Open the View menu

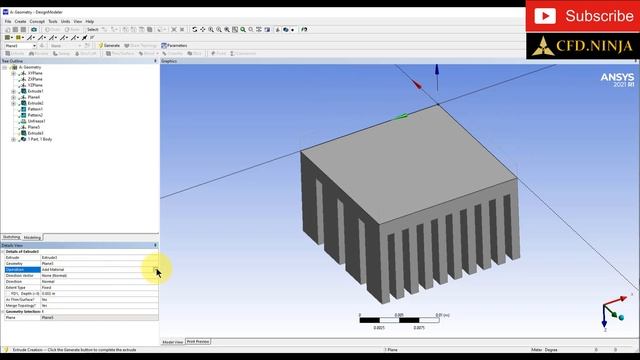click(x=78, y=21)
